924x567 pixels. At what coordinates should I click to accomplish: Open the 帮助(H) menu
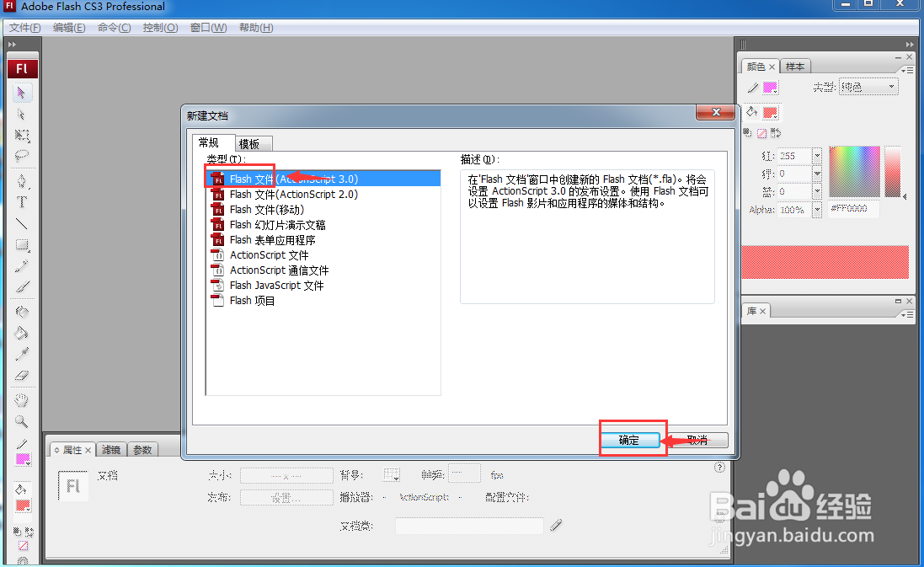point(256,28)
